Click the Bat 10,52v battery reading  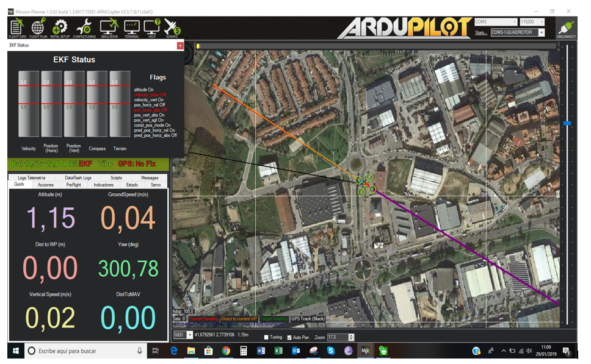(x=45, y=164)
